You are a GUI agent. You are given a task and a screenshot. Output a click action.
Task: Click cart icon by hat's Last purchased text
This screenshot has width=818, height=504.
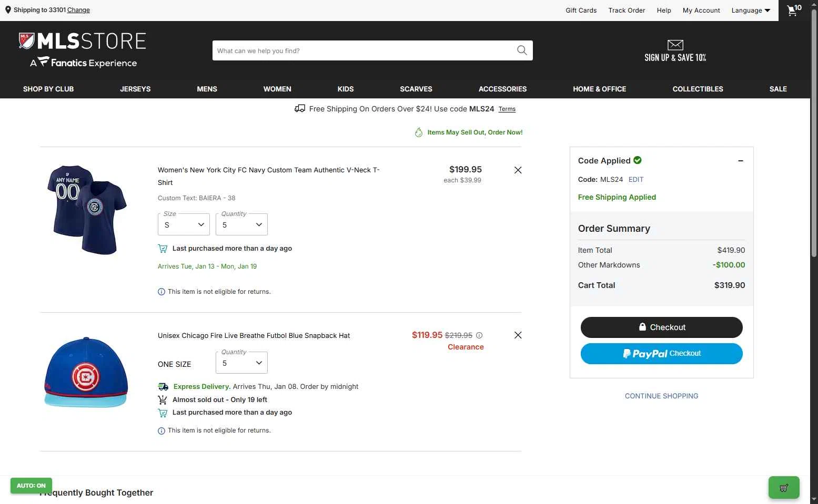163,413
